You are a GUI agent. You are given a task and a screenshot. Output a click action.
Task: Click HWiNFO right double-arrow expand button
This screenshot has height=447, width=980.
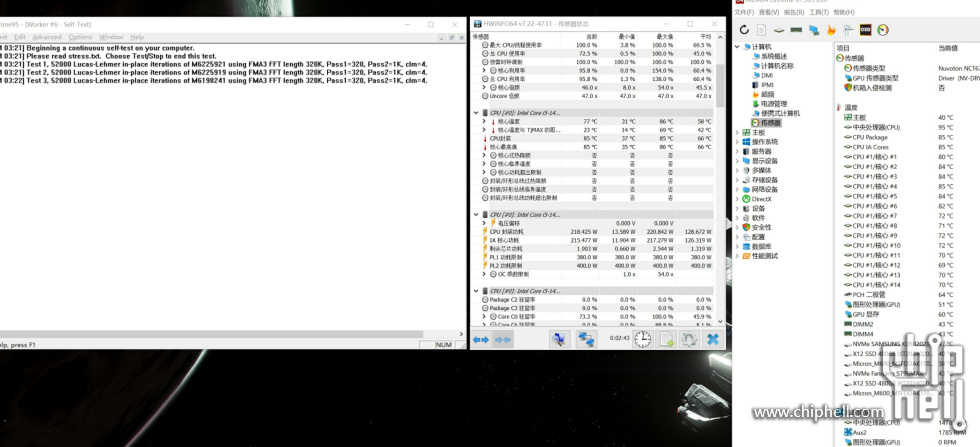[x=503, y=339]
